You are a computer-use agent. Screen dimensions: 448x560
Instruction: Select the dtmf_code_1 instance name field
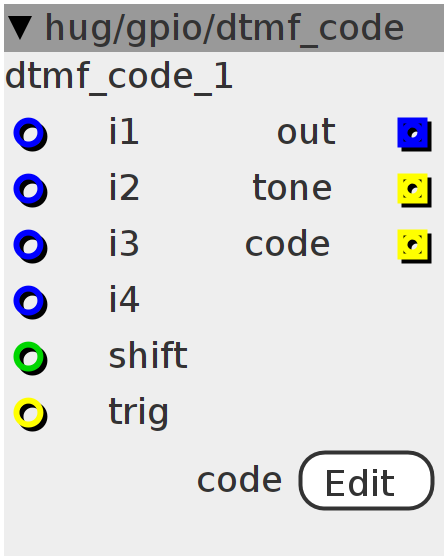[x=119, y=77]
